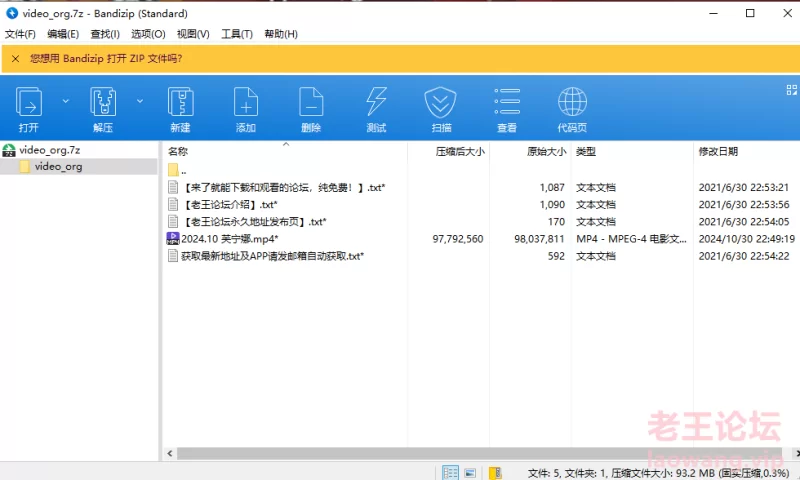Viewport: 800px width, 480px height.
Task: Click the type cell MP4 - MPEG-4 电影文...
Action: (631, 239)
